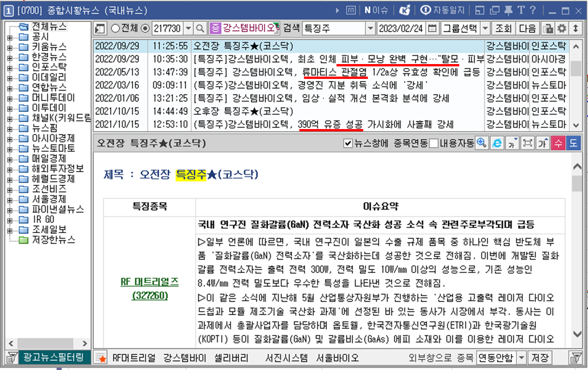Click the red 수 buy button

coord(558,143)
